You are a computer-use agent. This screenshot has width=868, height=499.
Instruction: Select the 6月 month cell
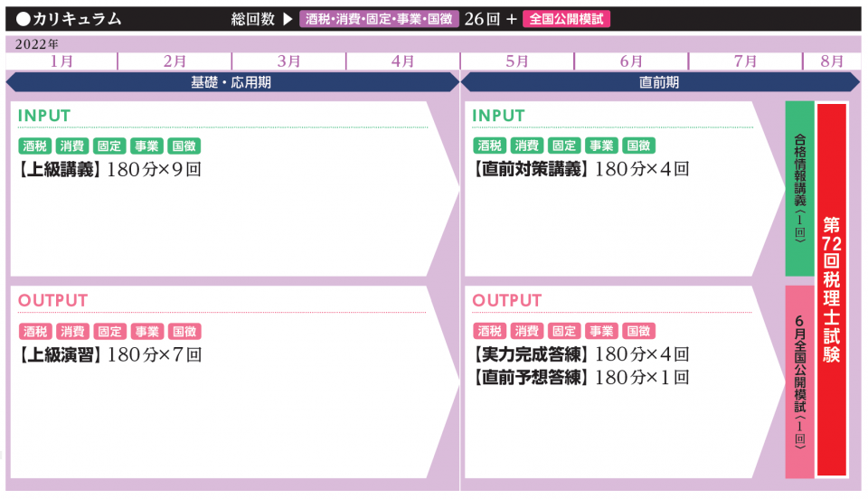631,61
